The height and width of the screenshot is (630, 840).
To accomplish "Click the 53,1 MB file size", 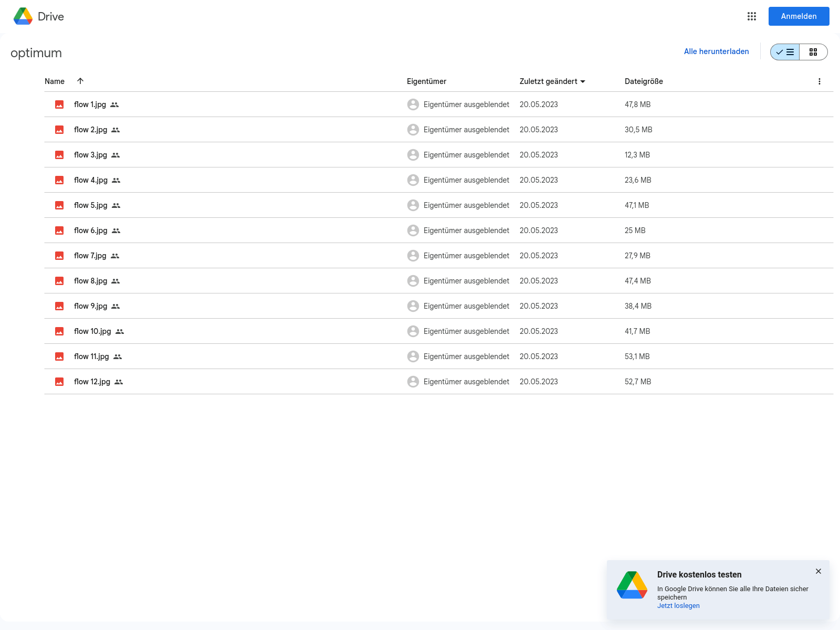I will pyautogui.click(x=637, y=356).
